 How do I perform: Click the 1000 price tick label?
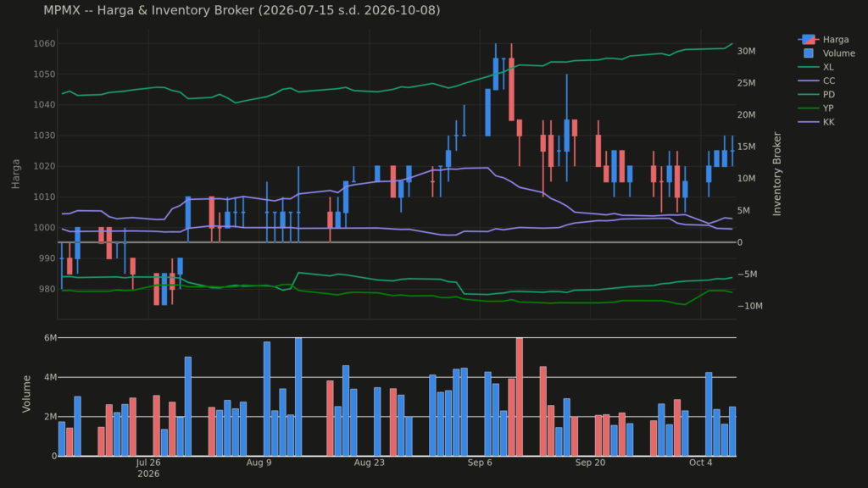pyautogui.click(x=44, y=227)
